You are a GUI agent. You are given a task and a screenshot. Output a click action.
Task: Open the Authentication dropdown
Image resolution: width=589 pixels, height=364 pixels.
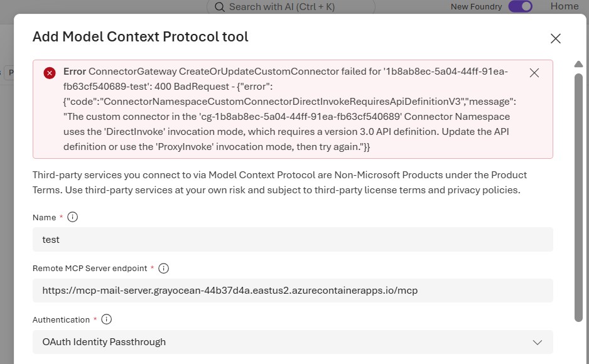[293, 342]
